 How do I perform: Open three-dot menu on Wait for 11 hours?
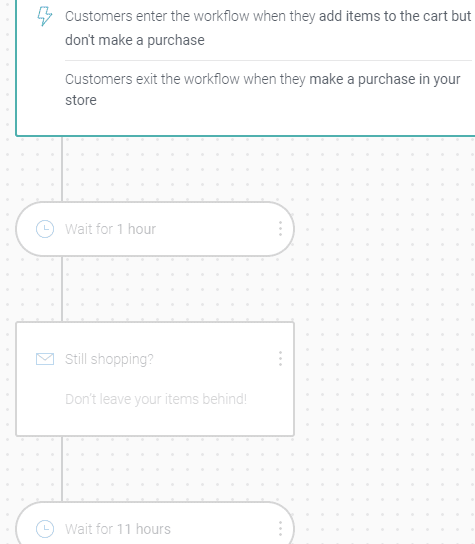[280, 529]
